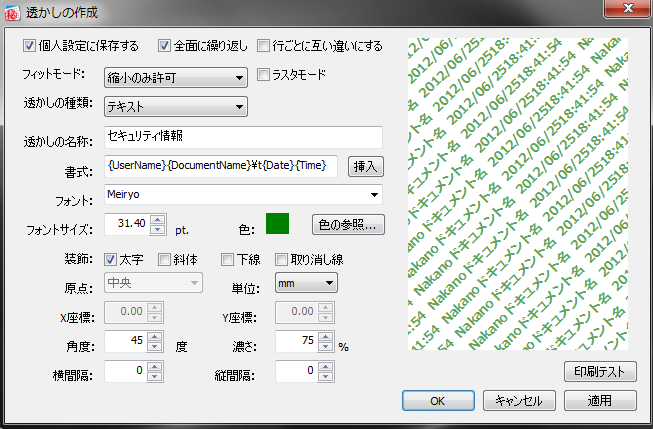Decrease 横間隔 with down arrow
The width and height of the screenshot is (653, 429).
tap(155, 377)
